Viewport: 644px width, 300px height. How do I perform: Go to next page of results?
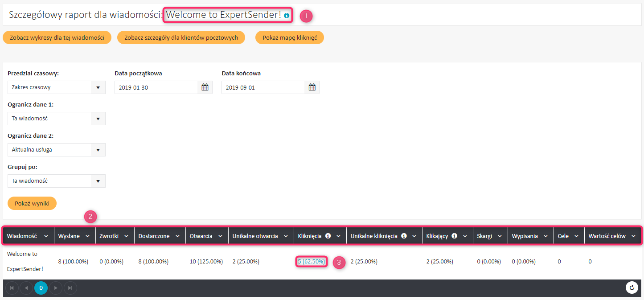(x=56, y=288)
